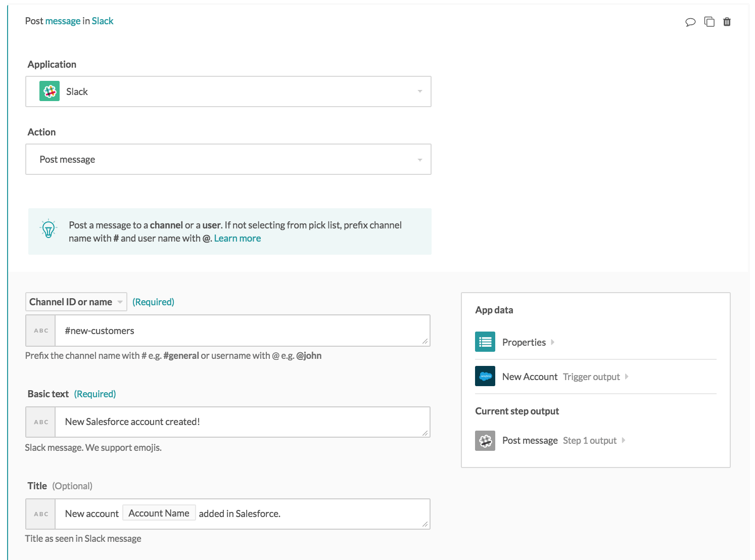Viewport: 755px width, 560px height.
Task: Click the Properties list icon
Action: [x=485, y=342]
